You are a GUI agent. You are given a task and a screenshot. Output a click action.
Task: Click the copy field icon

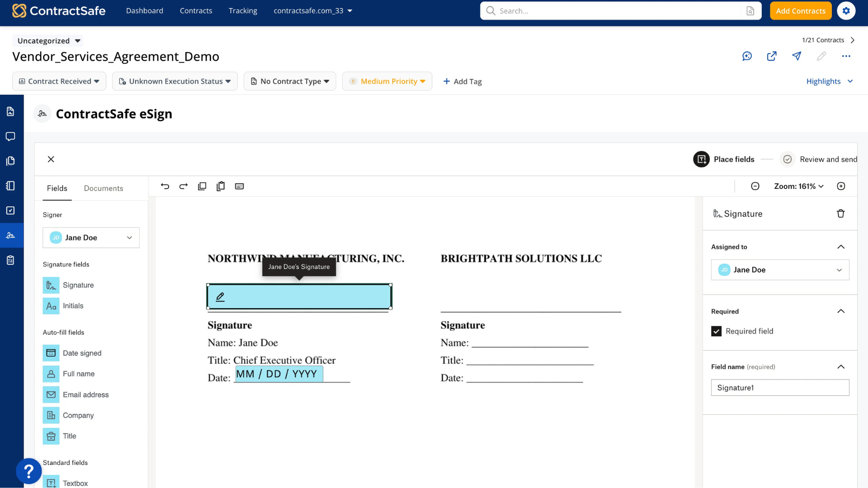[202, 186]
